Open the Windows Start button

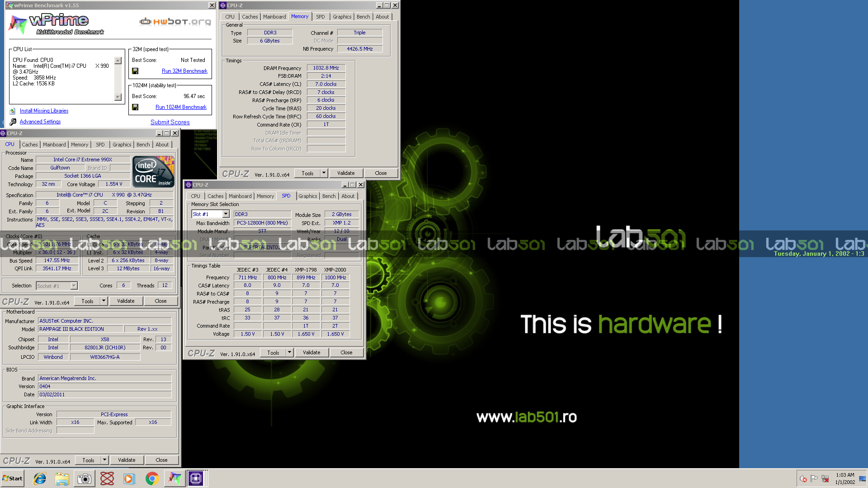coord(13,479)
